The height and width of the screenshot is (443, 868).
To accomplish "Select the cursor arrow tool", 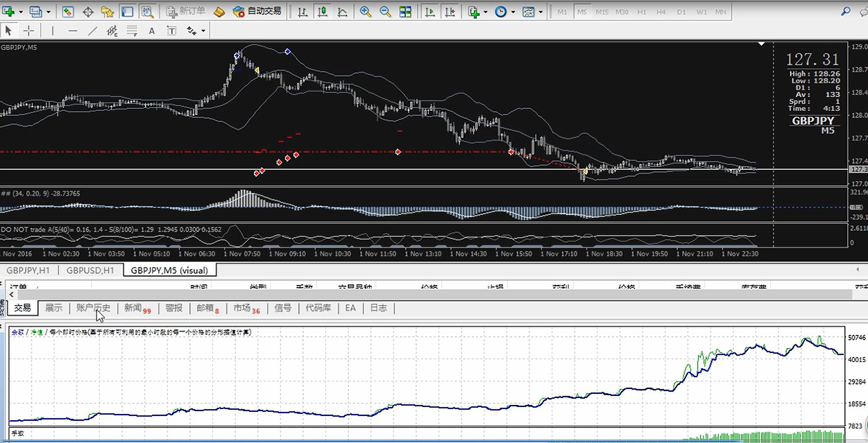I will [x=9, y=31].
